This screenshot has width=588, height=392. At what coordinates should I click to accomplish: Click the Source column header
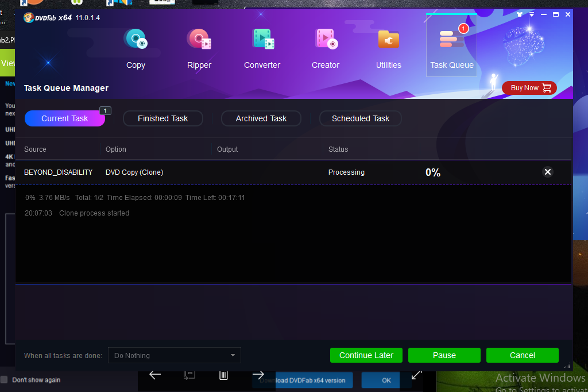(35, 149)
